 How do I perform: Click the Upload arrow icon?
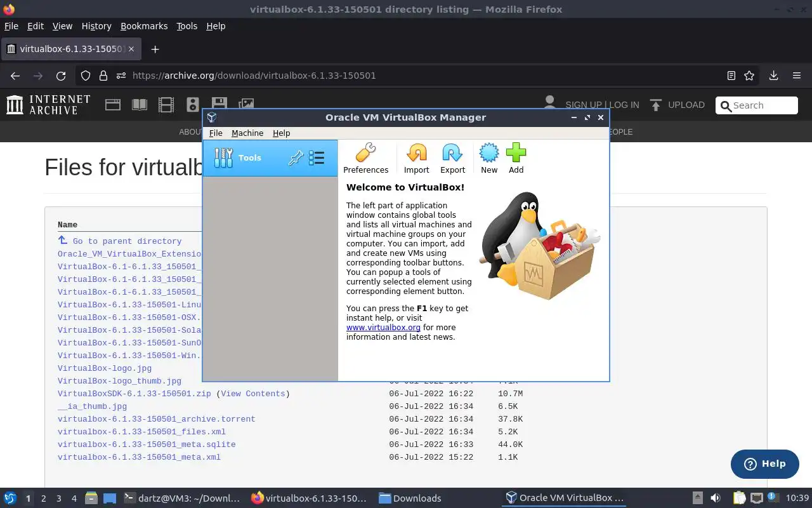pos(656,105)
